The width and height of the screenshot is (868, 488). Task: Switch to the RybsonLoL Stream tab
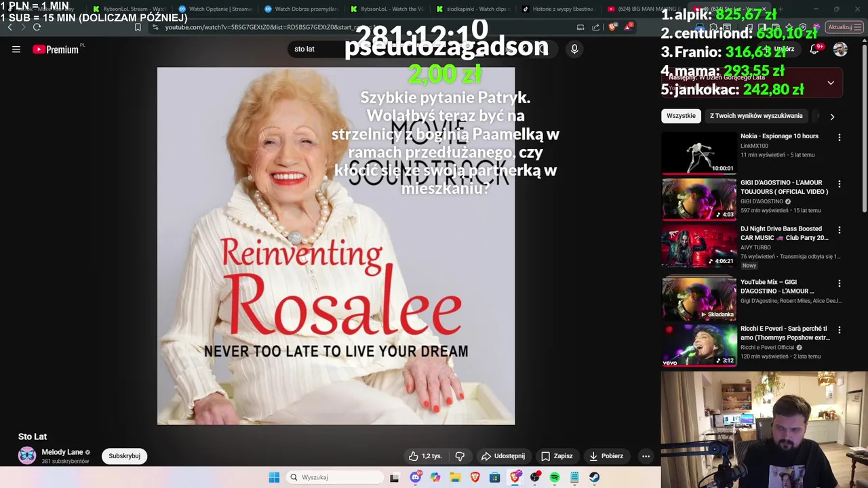click(x=129, y=9)
